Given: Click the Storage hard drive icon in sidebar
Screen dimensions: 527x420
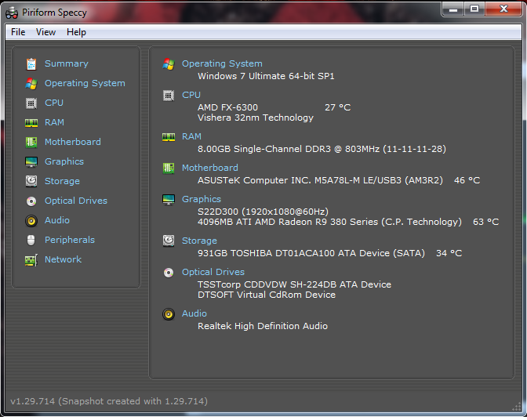Looking at the screenshot, I should [31, 181].
